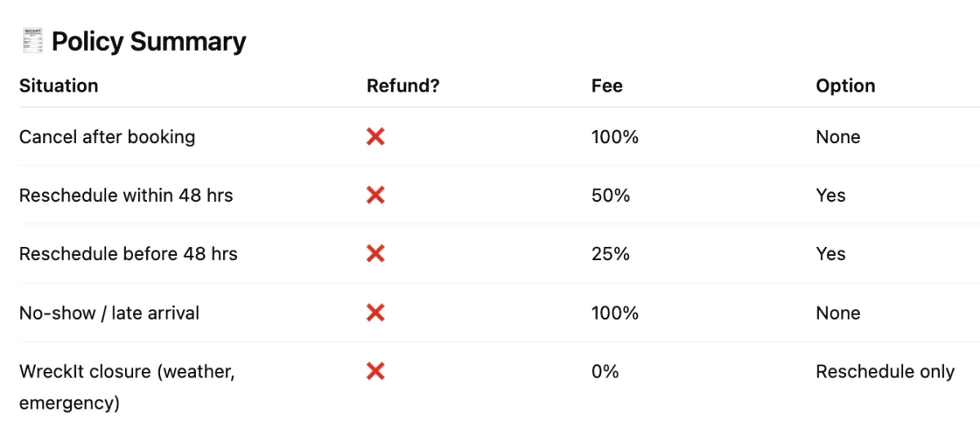Screen dimensions: 980x434
Task: Click the red X for Reschedule within 48 hrs
Action: [x=376, y=195]
